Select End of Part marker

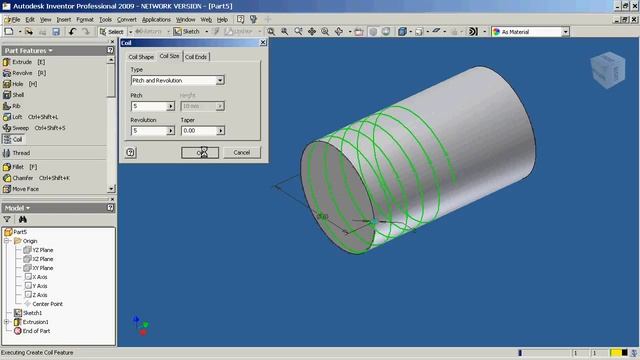[x=32, y=331]
